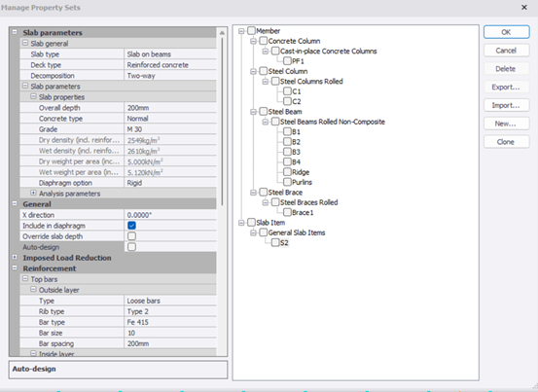Collapse the Reinforcement section
Viewport: 538px width, 392px height.
point(15,267)
